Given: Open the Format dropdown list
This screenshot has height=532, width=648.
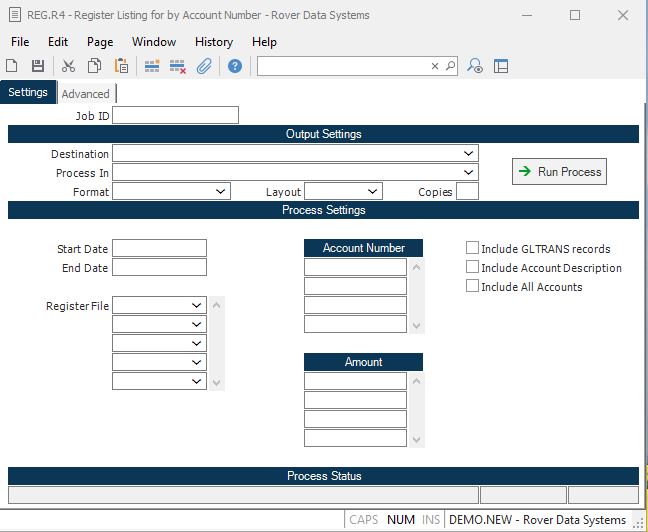Looking at the screenshot, I should (220, 191).
